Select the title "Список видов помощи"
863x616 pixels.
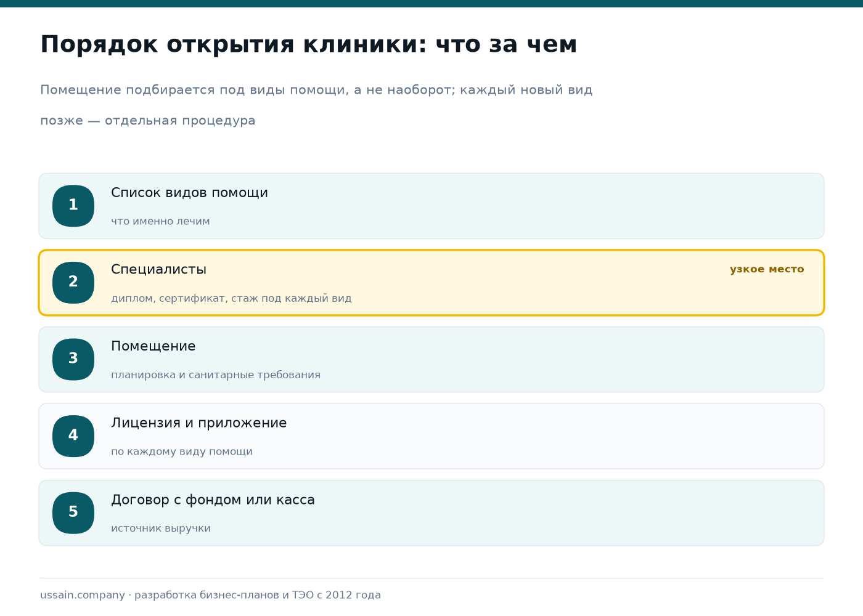(x=189, y=193)
